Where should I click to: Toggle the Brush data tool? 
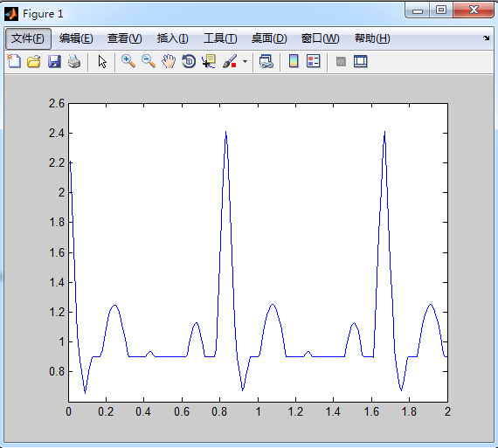(230, 61)
